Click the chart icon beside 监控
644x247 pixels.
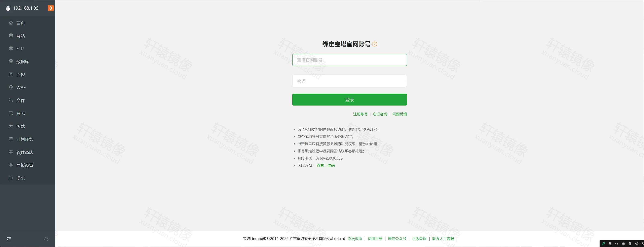point(11,75)
